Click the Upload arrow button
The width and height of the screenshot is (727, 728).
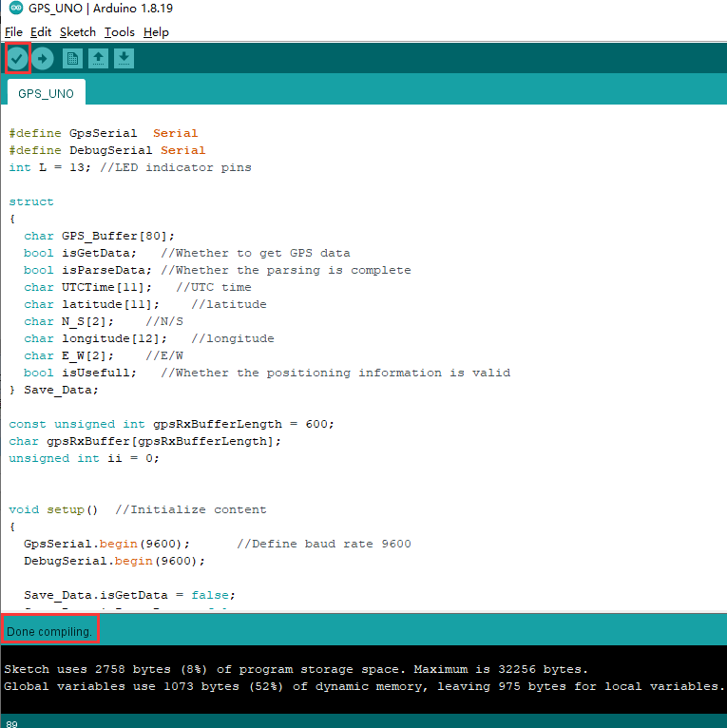tap(43, 59)
